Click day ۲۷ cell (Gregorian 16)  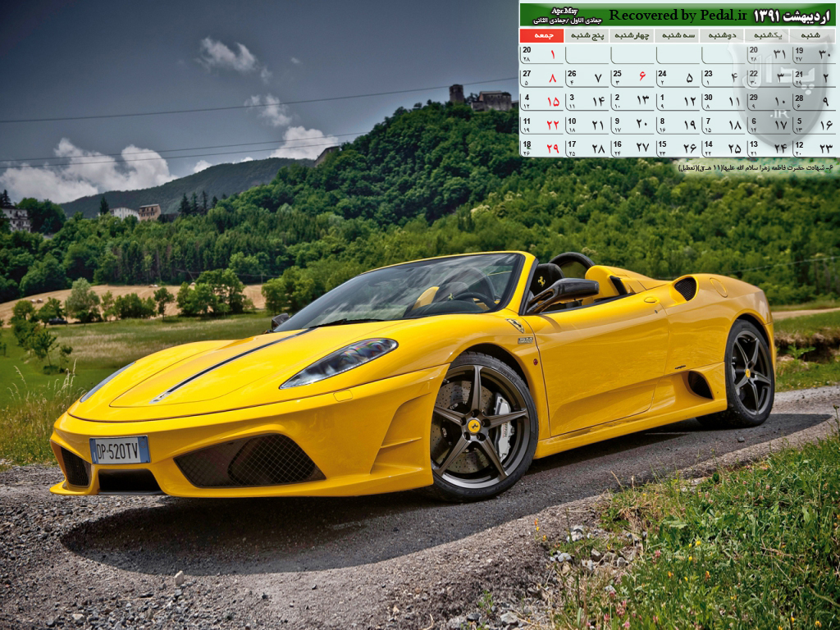[x=632, y=148]
